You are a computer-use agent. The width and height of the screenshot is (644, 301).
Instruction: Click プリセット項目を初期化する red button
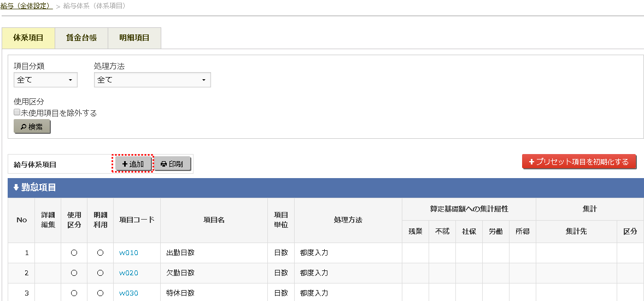579,162
